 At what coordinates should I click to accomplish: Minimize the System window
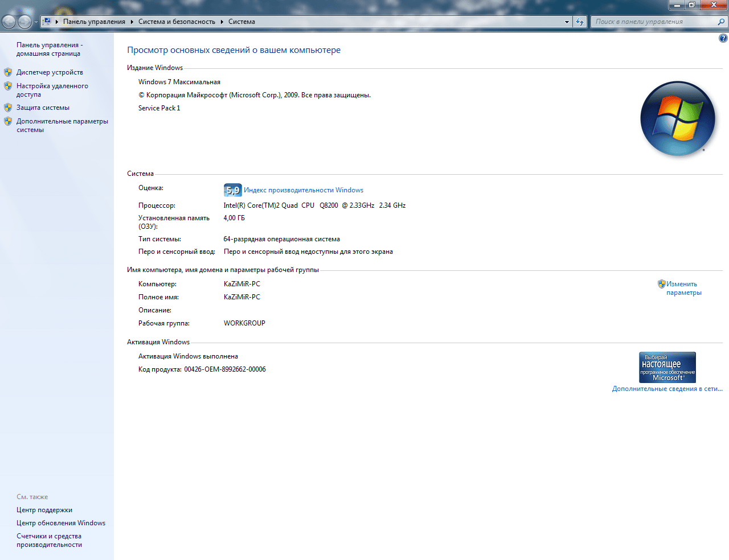677,5
